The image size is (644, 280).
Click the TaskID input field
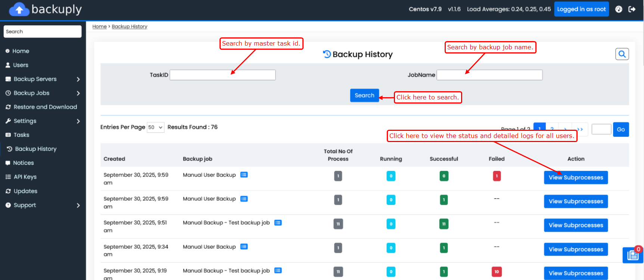click(x=223, y=75)
